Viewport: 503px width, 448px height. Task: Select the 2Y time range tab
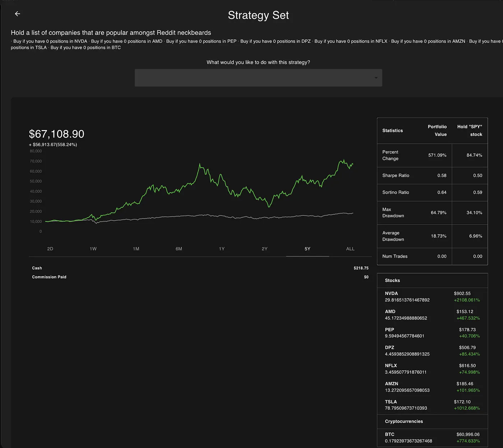[x=264, y=249]
